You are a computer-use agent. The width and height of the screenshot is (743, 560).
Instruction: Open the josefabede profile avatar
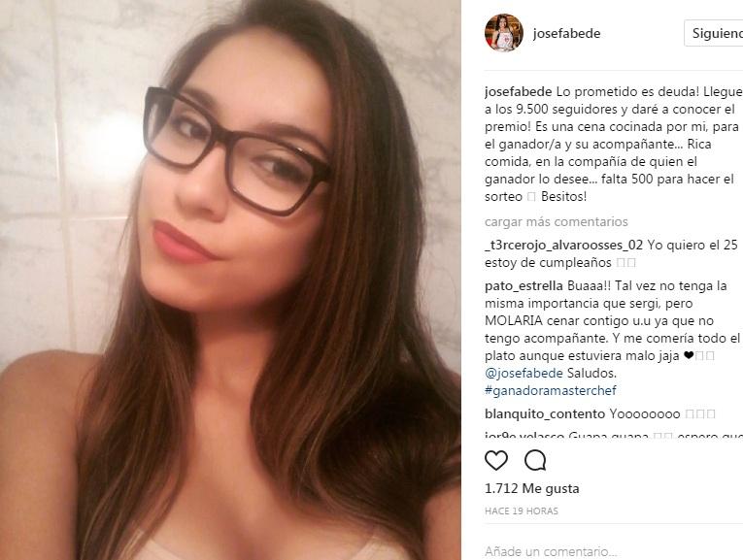(x=504, y=33)
